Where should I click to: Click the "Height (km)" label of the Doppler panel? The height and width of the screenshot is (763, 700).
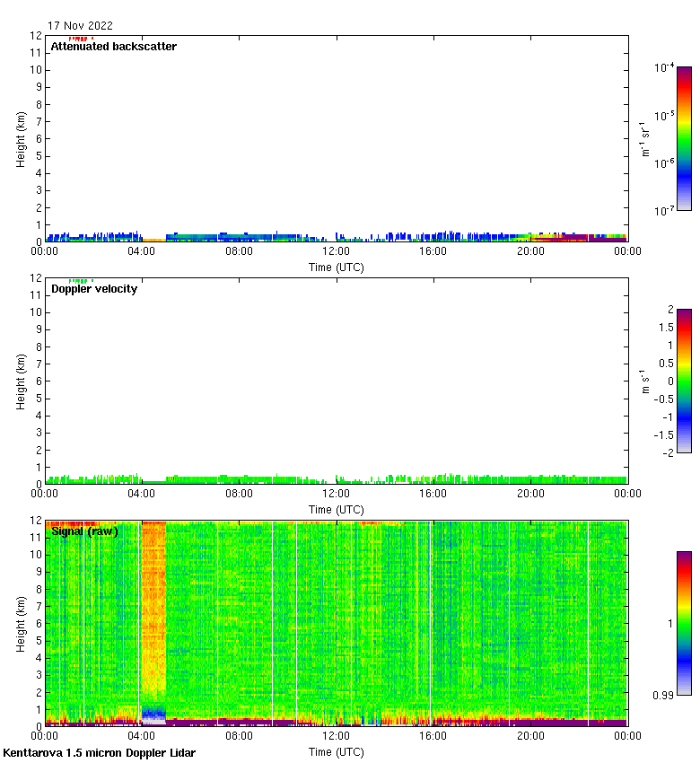point(22,381)
